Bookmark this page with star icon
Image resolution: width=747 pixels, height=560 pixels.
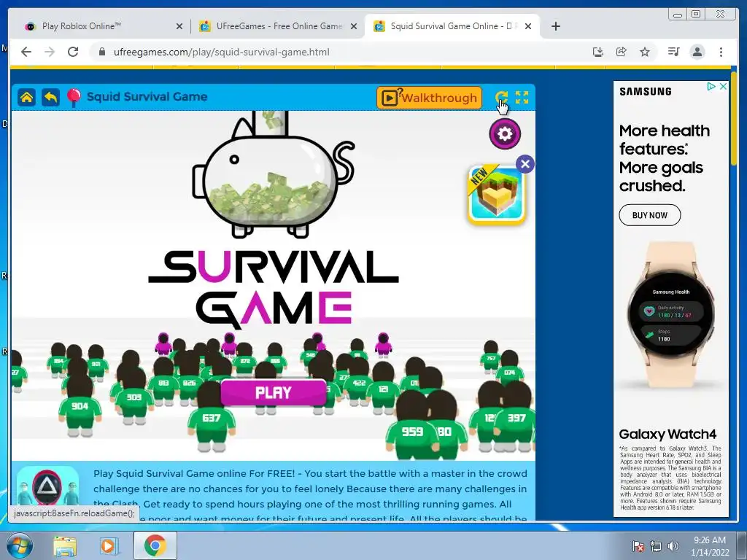pos(645,52)
